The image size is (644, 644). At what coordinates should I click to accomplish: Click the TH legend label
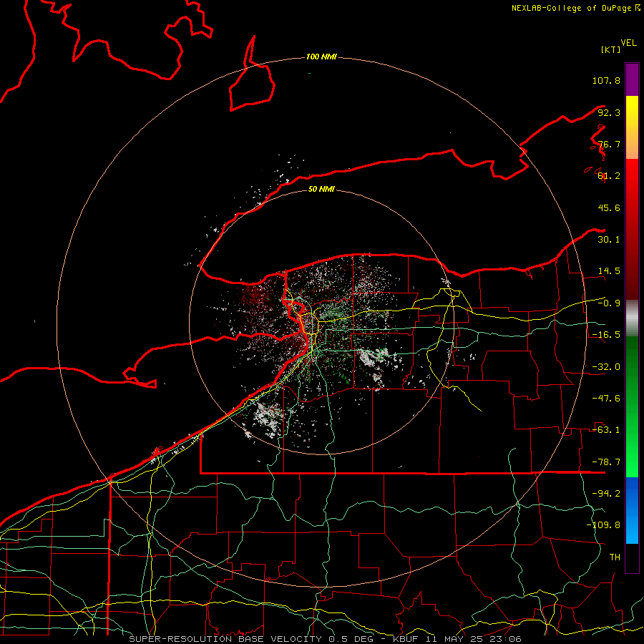(615, 557)
